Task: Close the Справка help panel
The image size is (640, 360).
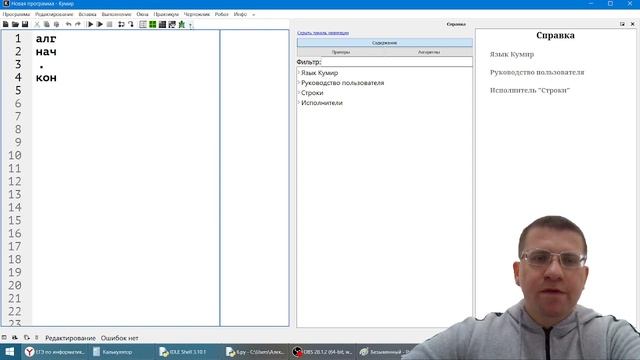Action: (x=632, y=24)
